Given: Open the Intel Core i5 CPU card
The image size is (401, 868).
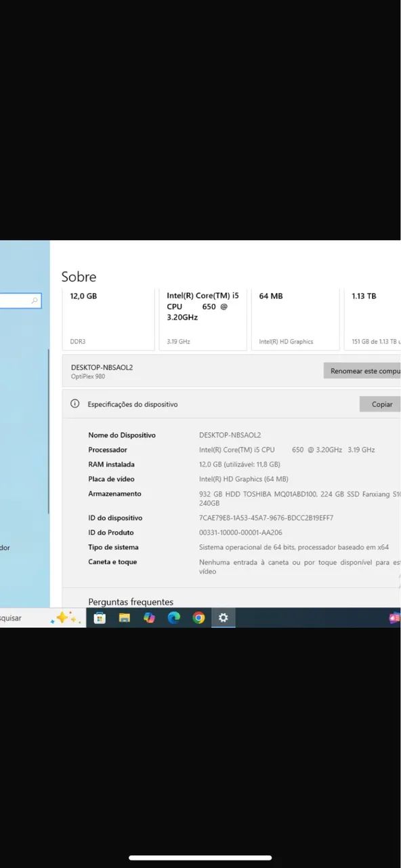Looking at the screenshot, I should point(203,319).
